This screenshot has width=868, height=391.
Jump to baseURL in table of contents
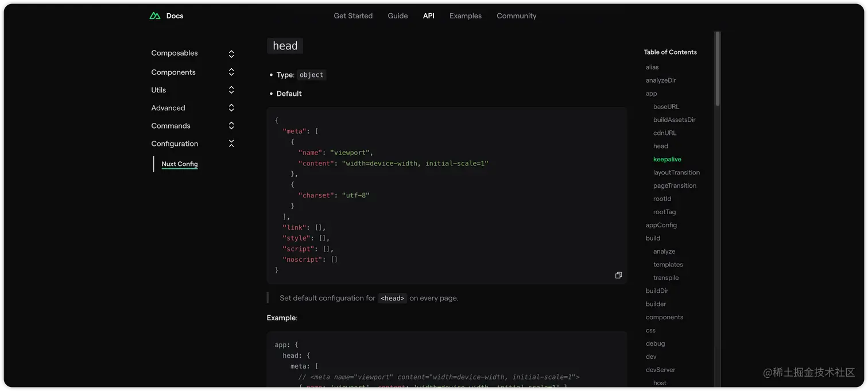[666, 107]
